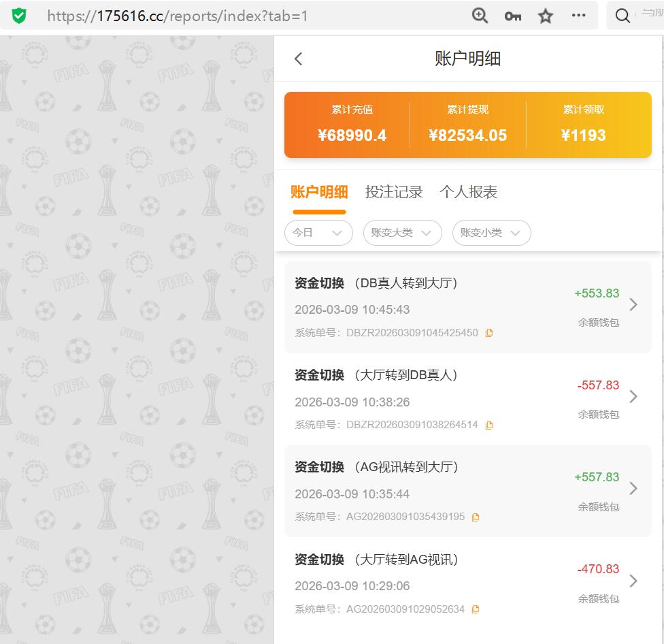This screenshot has width=664, height=644.
Task: Switch to the 投注记录 tab
Action: (x=393, y=192)
